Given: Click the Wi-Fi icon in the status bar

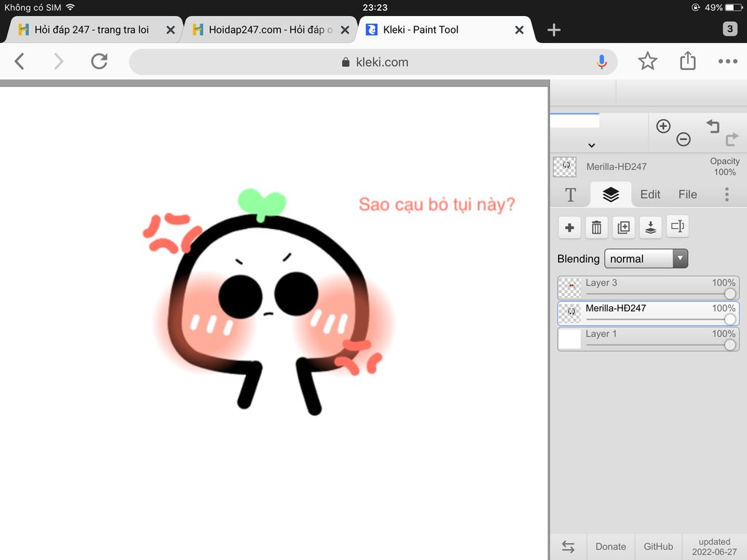Looking at the screenshot, I should (x=70, y=7).
